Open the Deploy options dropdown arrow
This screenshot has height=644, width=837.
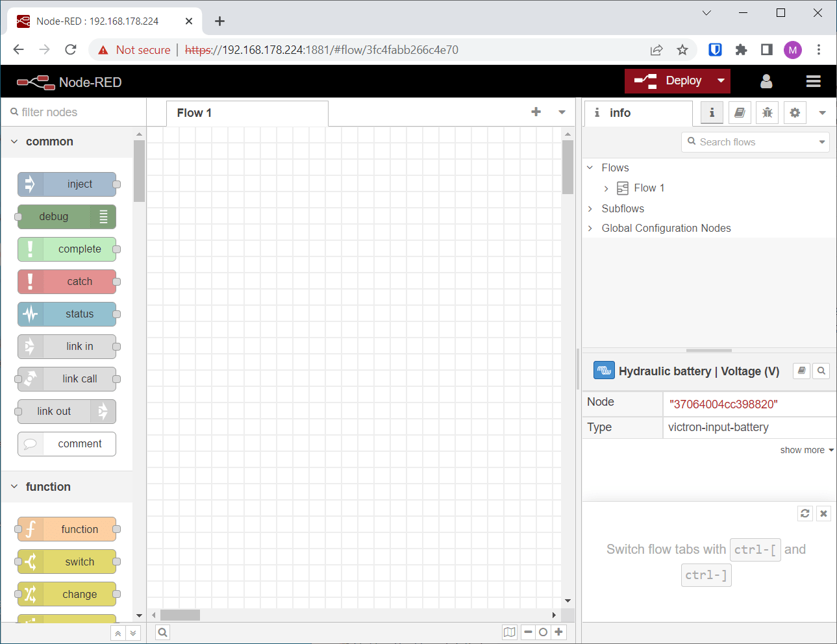pos(721,81)
